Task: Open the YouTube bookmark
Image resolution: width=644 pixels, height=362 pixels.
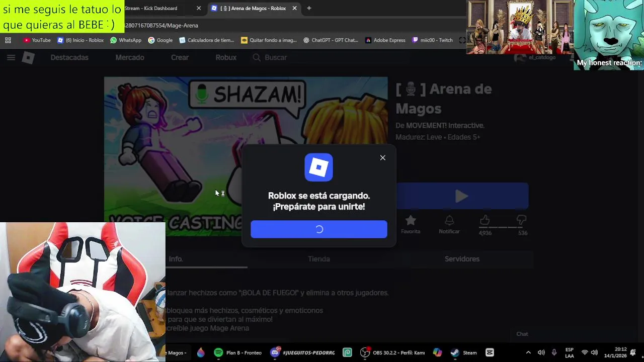Action: (x=37, y=40)
